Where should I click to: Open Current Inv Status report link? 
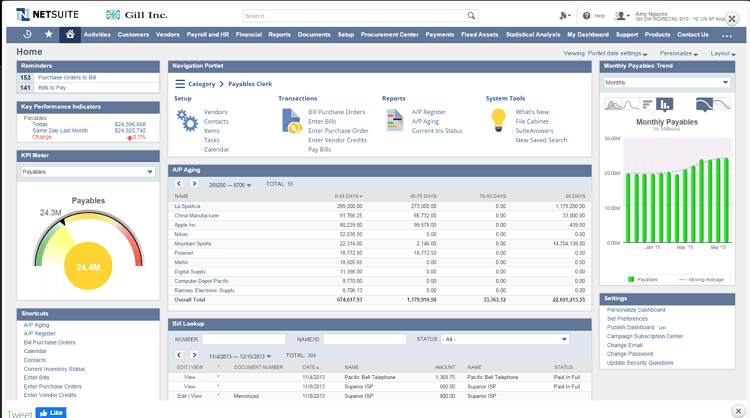pos(437,131)
